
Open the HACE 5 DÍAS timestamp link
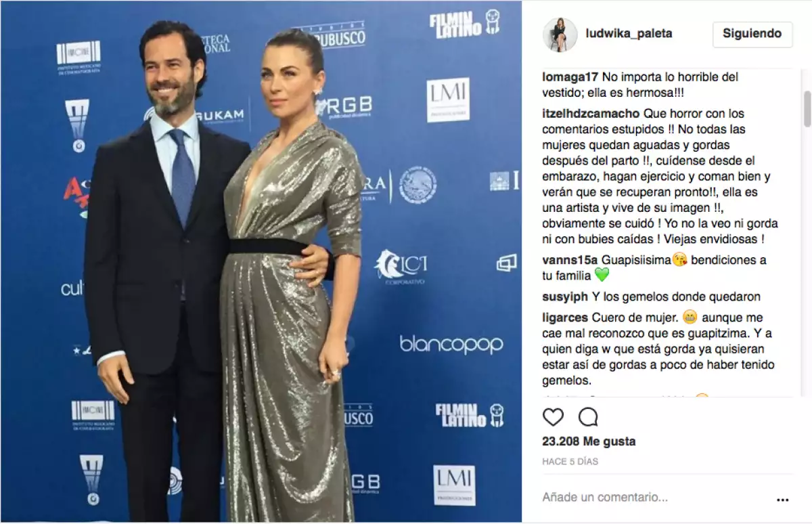tap(570, 462)
